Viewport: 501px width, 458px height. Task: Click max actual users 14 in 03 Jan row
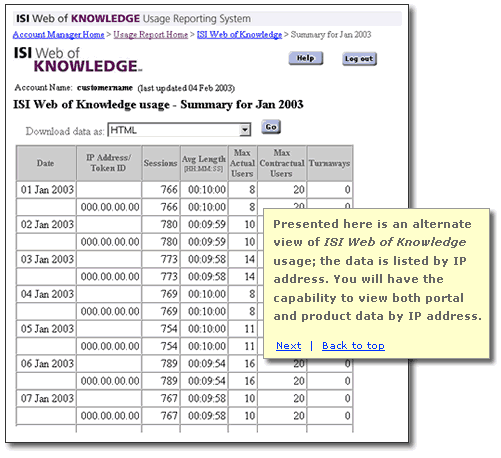[250, 259]
